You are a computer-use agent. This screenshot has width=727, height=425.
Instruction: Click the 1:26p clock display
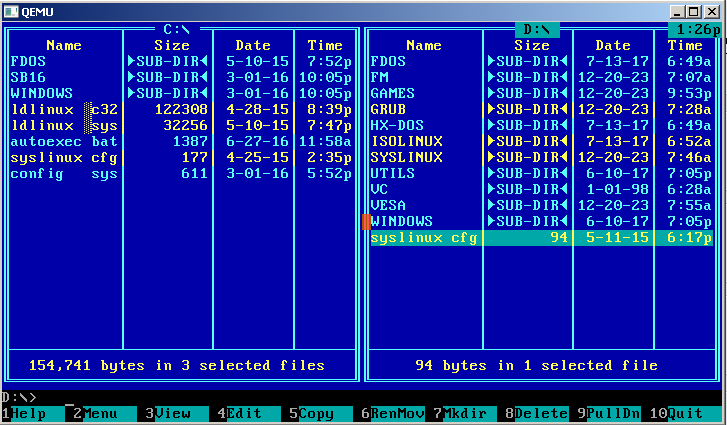[695, 30]
